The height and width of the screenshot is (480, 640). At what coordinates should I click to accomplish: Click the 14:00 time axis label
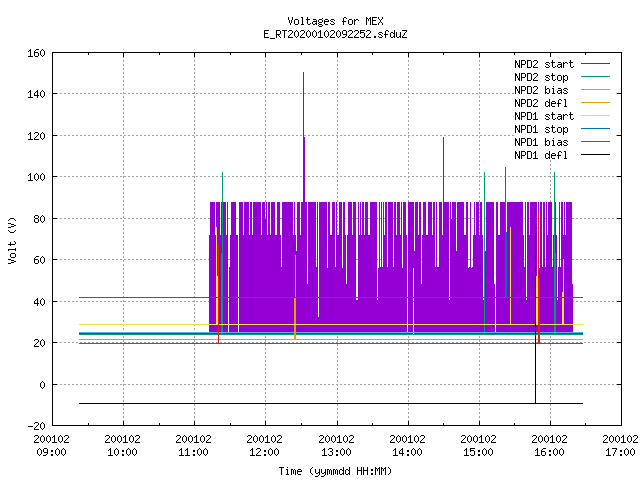(407, 452)
